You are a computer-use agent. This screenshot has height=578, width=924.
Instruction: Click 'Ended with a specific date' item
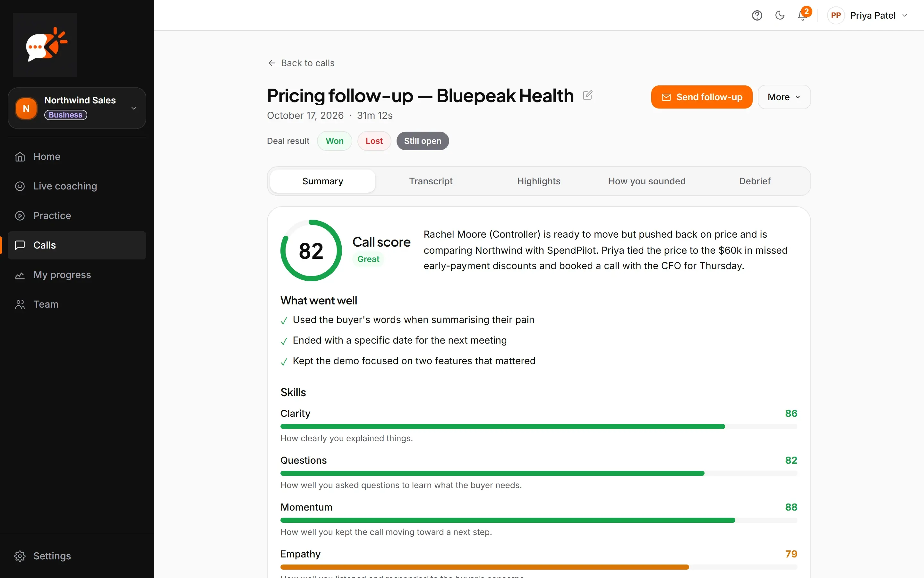[400, 340]
